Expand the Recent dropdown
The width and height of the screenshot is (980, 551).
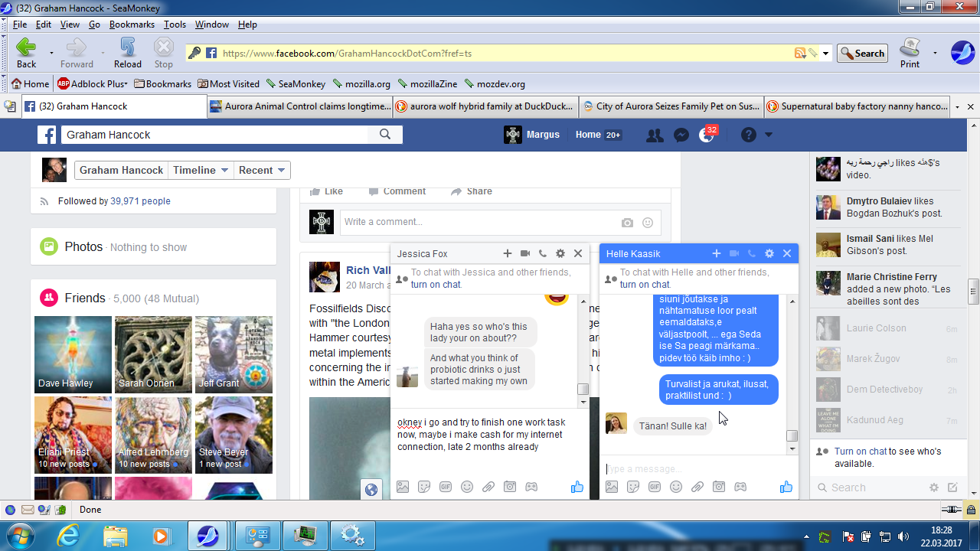coord(262,170)
